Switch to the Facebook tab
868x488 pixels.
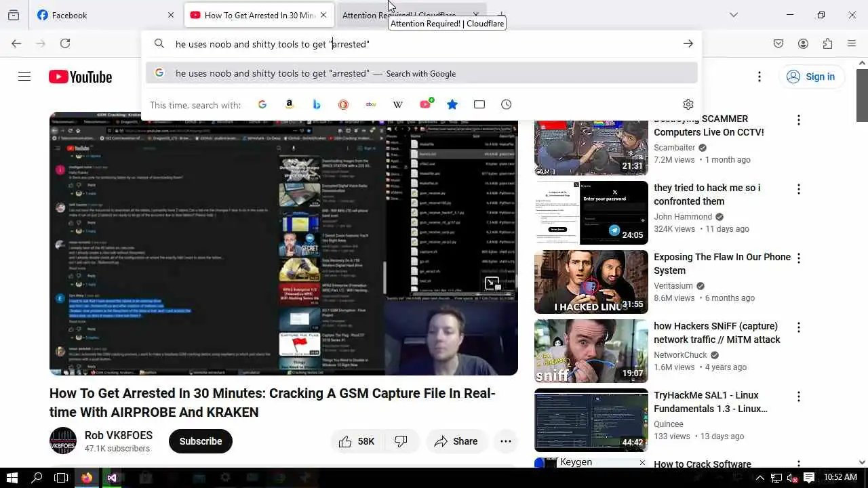point(106,15)
